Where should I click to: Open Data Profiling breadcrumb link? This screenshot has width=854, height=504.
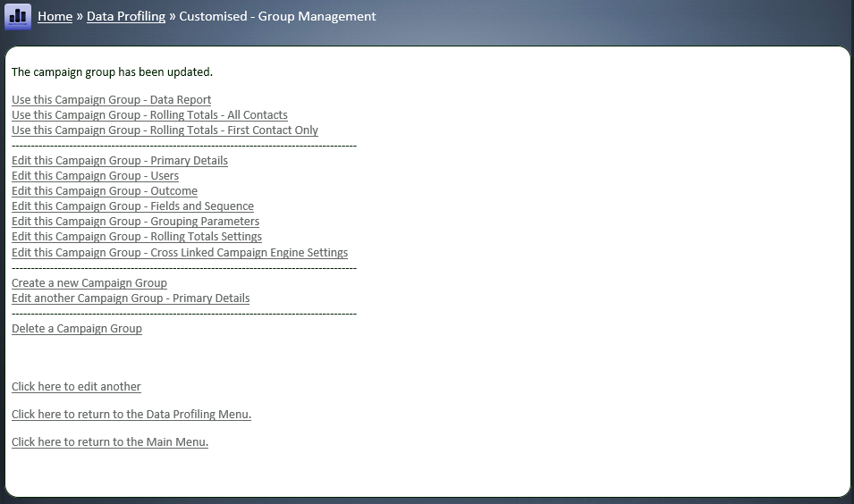[125, 17]
